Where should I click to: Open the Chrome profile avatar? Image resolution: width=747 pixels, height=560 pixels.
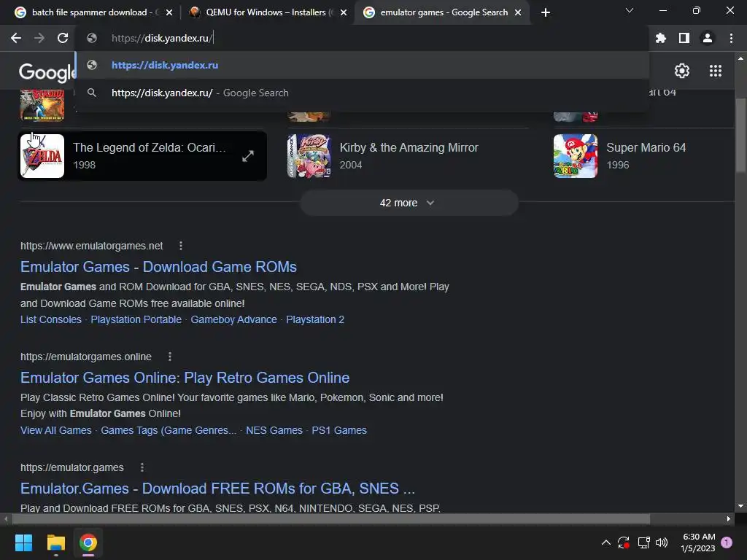point(708,38)
